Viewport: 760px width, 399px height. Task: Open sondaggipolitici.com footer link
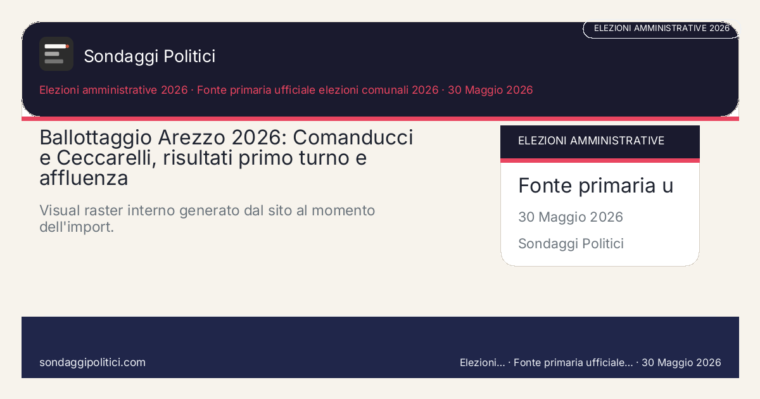click(92, 362)
